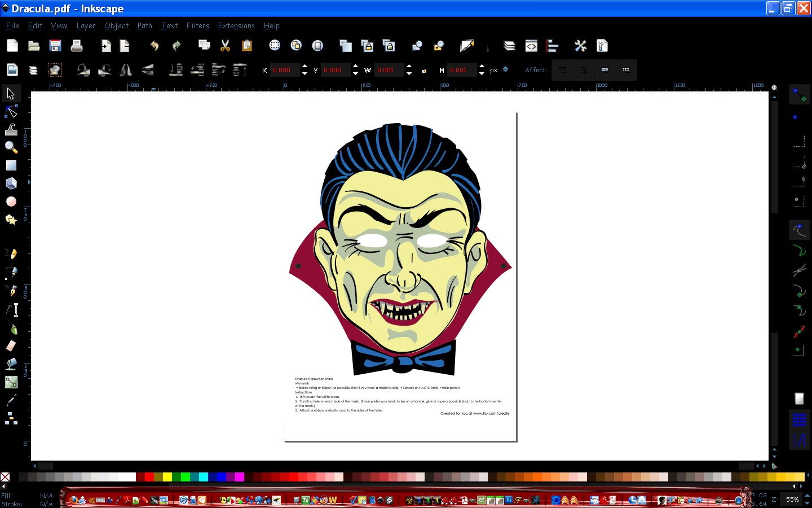Select the Ellipse tool
The height and width of the screenshot is (508, 812).
11,202
